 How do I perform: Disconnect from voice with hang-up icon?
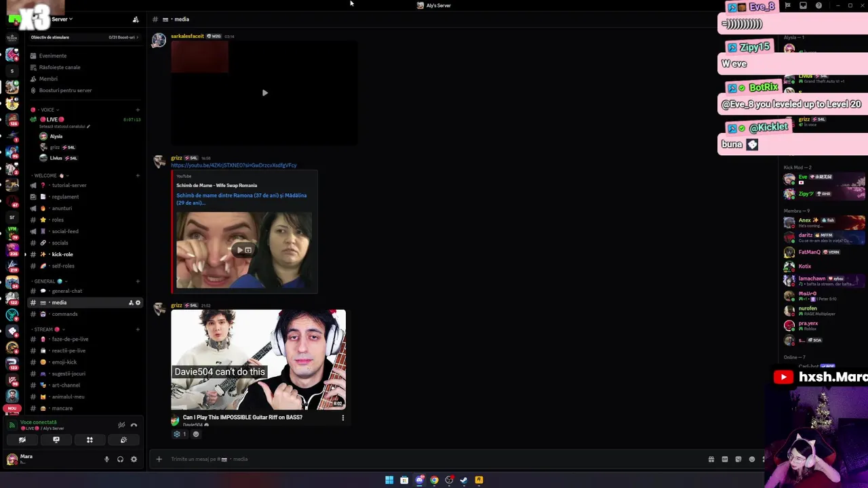click(134, 425)
